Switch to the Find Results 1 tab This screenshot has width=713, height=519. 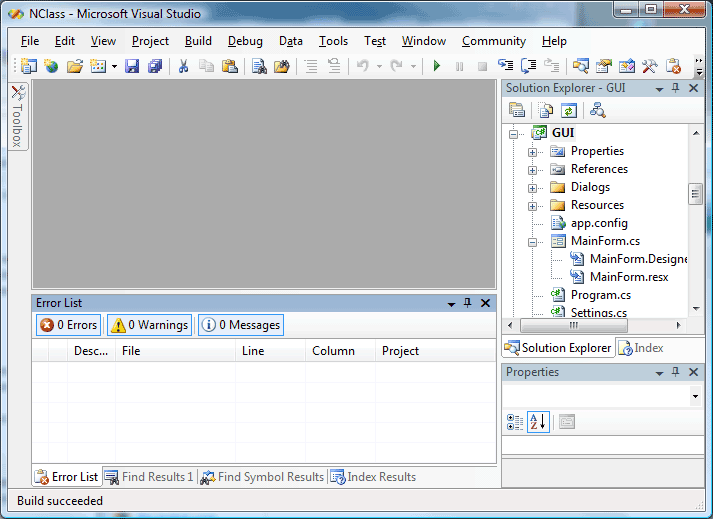point(149,477)
